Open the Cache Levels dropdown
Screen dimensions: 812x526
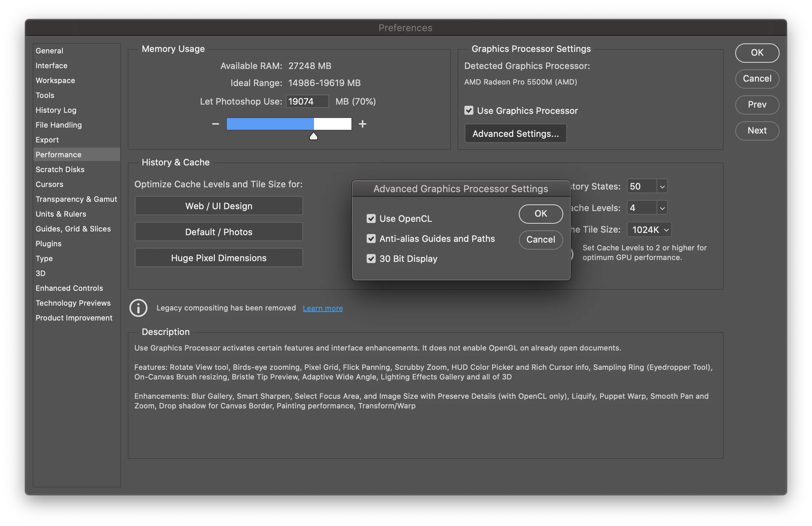[x=662, y=208]
